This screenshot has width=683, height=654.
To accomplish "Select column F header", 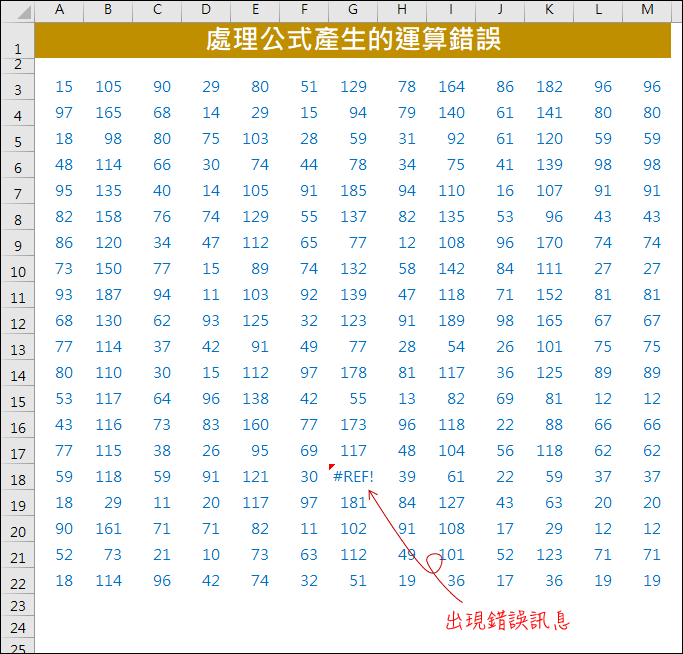I will [x=304, y=10].
